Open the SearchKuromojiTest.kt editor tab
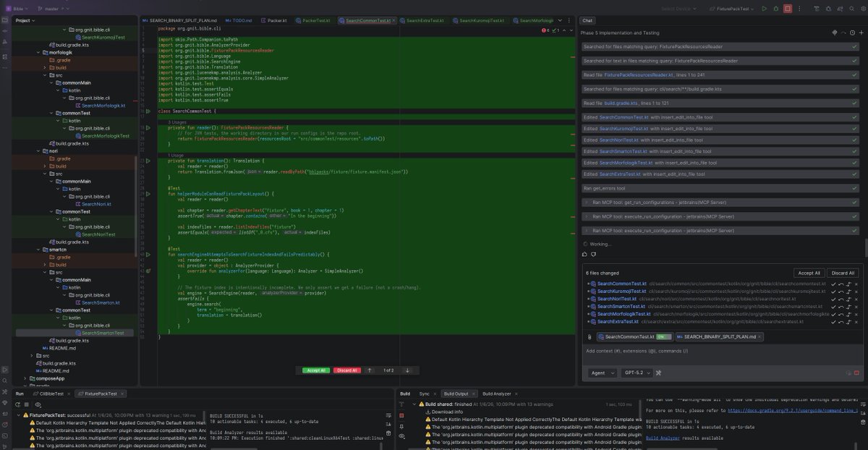 pos(478,20)
